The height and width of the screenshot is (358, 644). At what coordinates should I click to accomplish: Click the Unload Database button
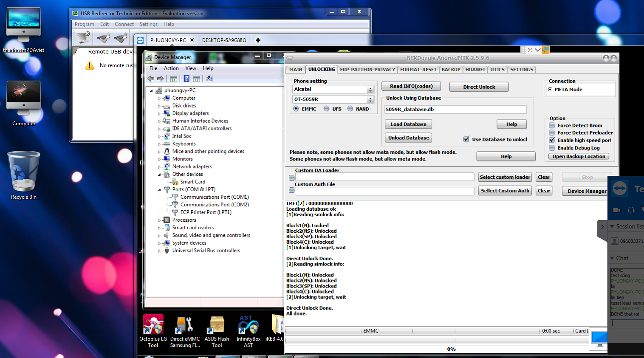(x=409, y=138)
